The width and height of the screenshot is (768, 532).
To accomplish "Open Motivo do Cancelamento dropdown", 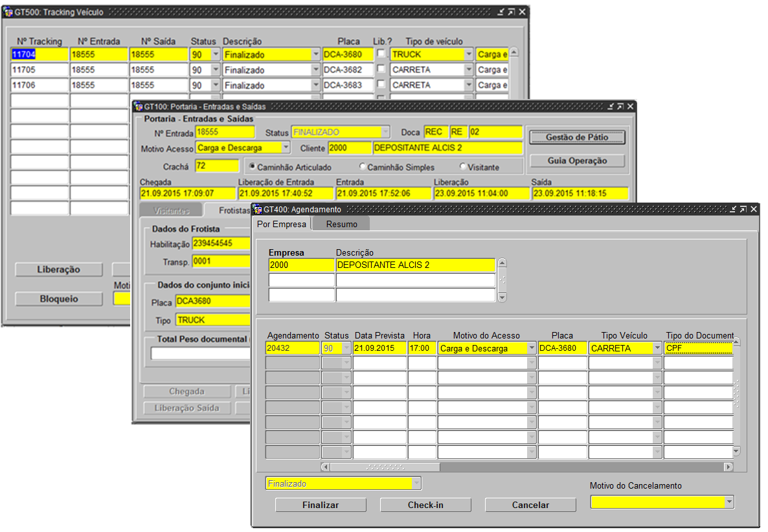I will click(x=729, y=502).
